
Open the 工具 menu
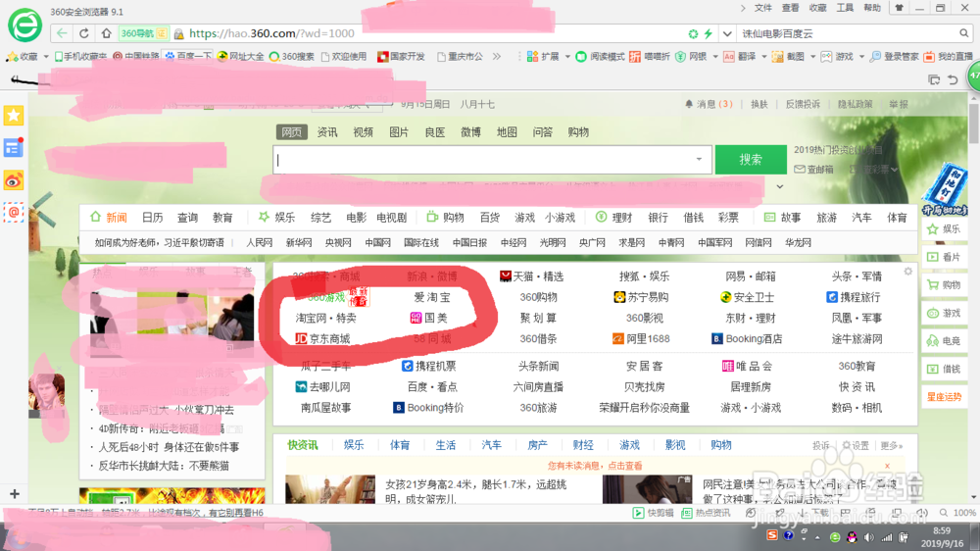click(845, 8)
